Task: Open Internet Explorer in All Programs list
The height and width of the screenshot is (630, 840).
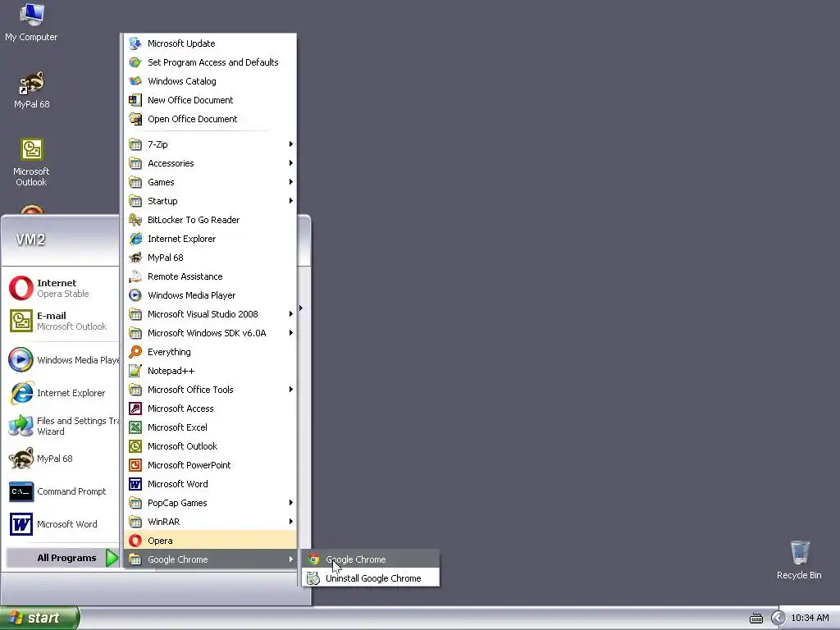Action: pos(210,239)
